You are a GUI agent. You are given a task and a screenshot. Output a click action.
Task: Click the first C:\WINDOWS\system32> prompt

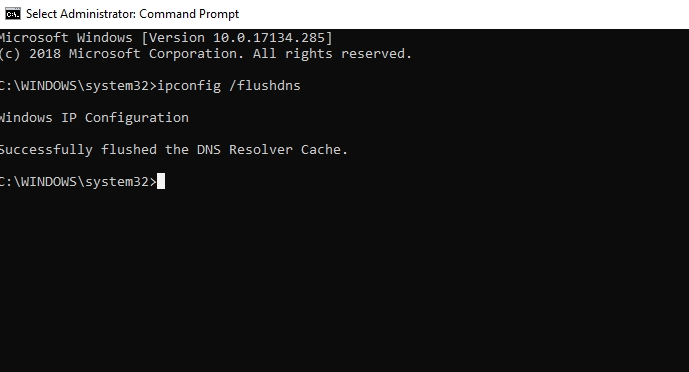tap(78, 86)
